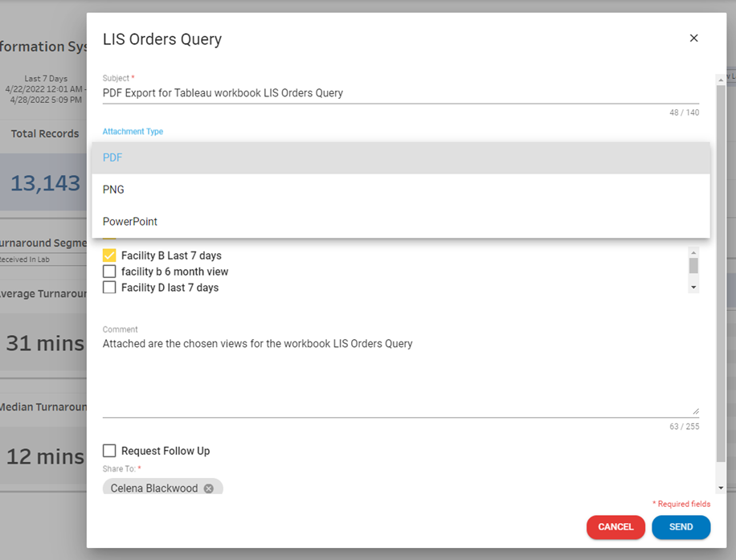Enable the Request Follow Up checkbox
Image resolution: width=736 pixels, height=560 pixels.
(109, 451)
